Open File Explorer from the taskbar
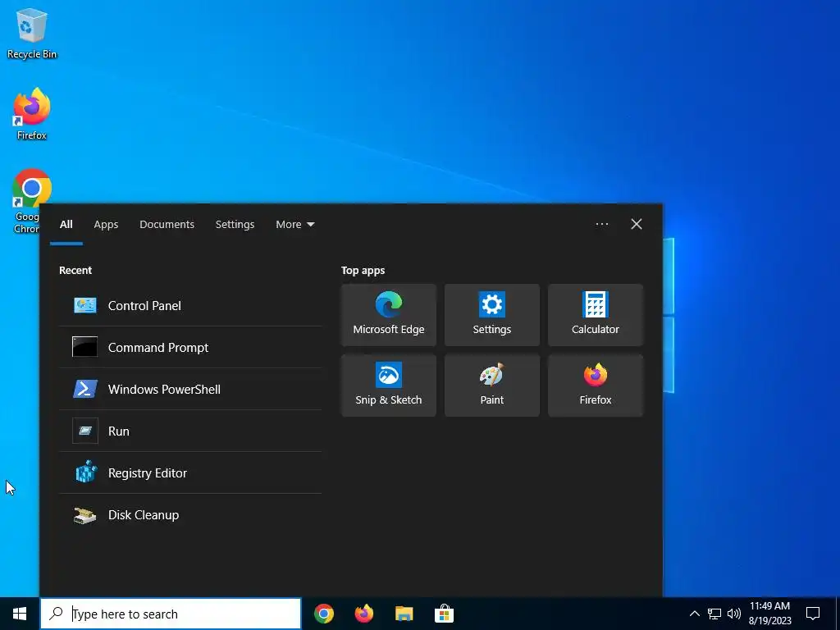840x630 pixels. tap(404, 614)
